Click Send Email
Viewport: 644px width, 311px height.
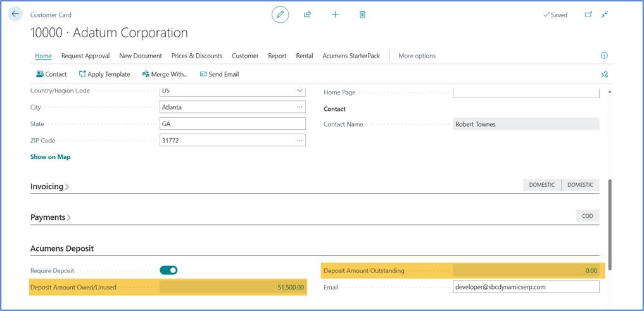coord(219,74)
